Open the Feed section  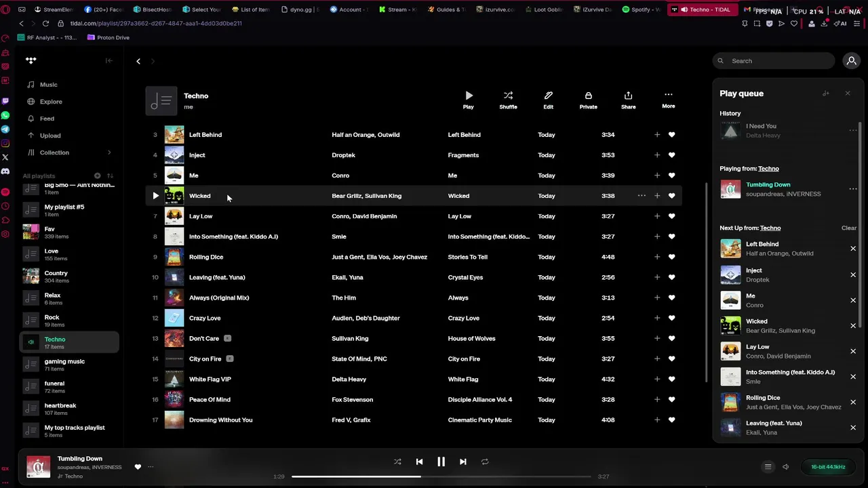tap(46, 119)
